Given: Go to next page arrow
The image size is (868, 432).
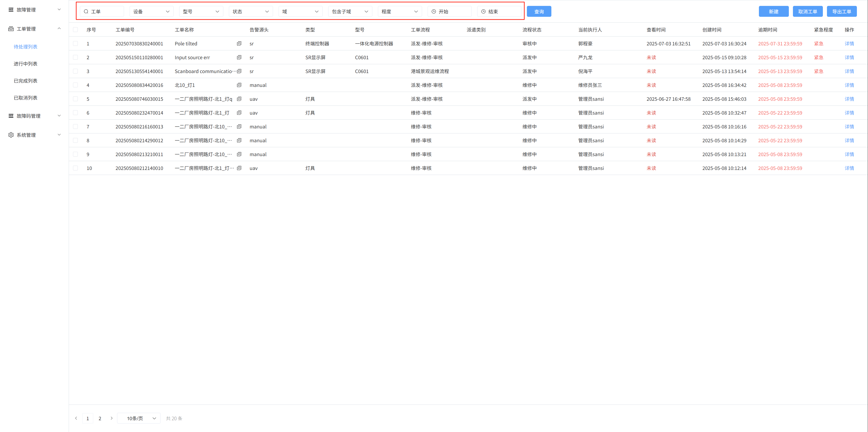Looking at the screenshot, I should (x=112, y=418).
